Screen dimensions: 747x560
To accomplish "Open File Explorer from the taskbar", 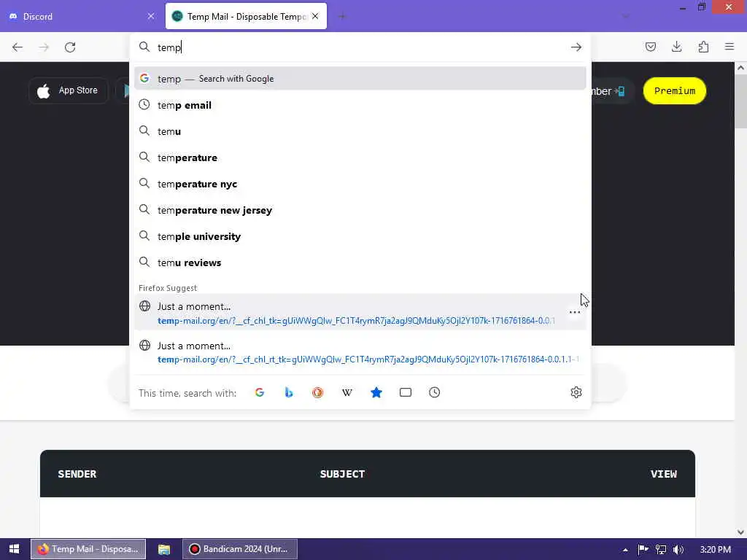I will point(164,549).
